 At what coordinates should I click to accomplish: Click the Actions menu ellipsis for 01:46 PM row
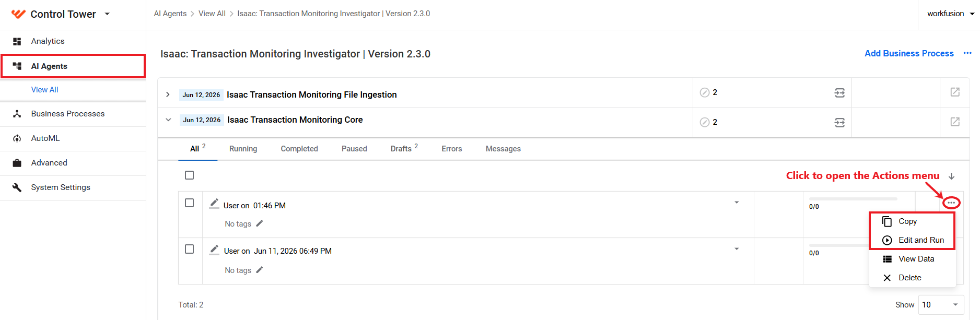[x=951, y=203]
